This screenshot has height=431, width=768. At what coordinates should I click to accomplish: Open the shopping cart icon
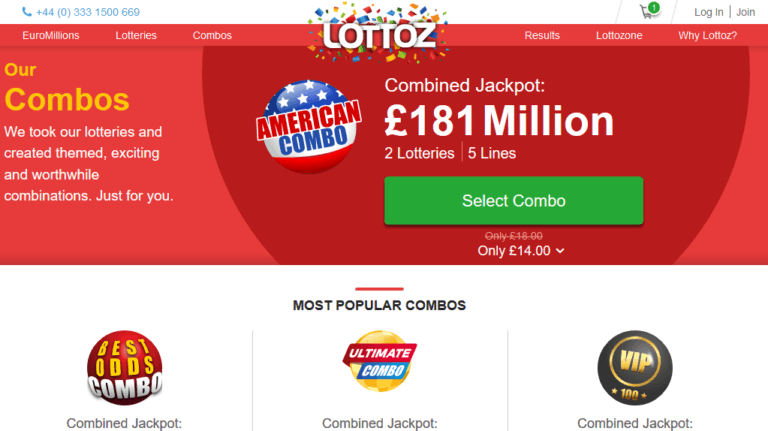point(647,12)
